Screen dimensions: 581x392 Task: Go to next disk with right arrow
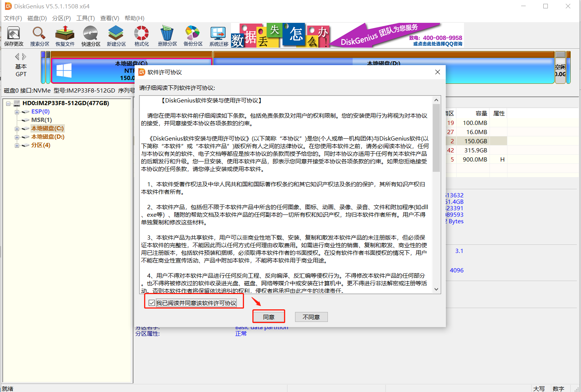tap(24, 57)
